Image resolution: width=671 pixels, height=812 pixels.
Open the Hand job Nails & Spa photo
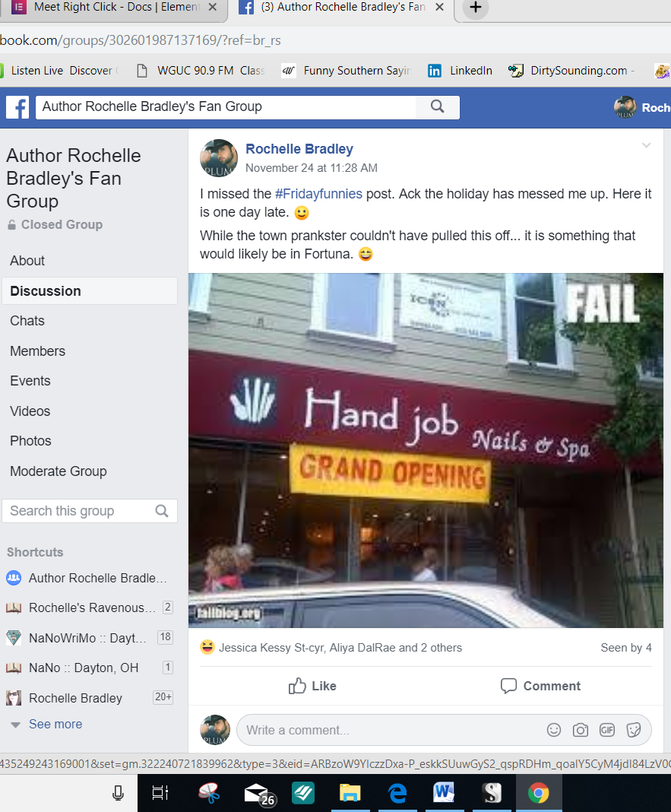click(x=426, y=450)
